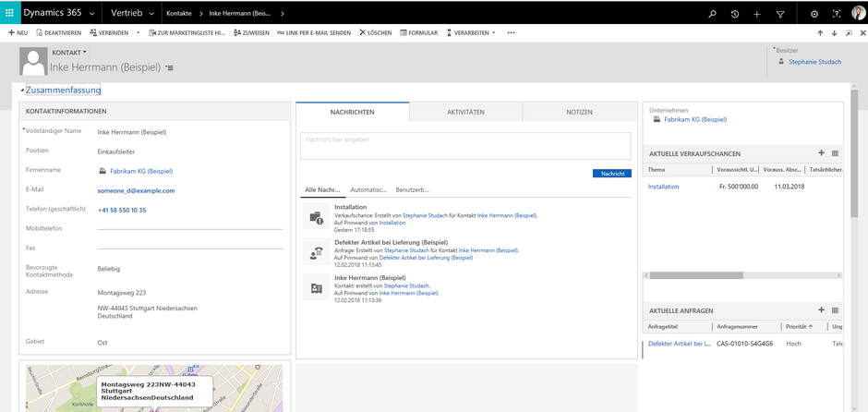
Task: Select the Benutzerb... filter tab
Action: [412, 190]
